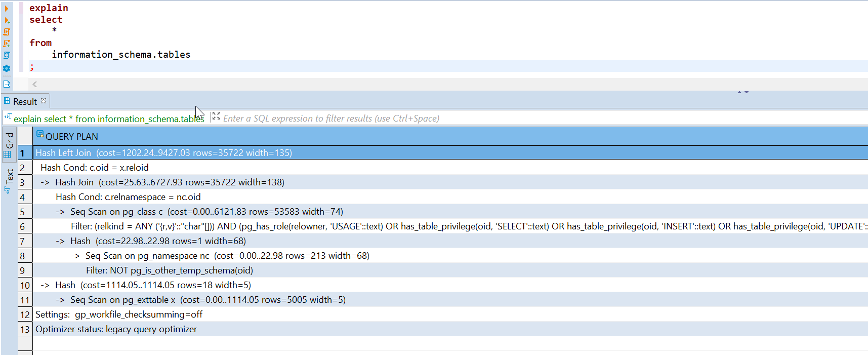Select Filter NOT pg_is_other_temp_schema row

point(450,270)
